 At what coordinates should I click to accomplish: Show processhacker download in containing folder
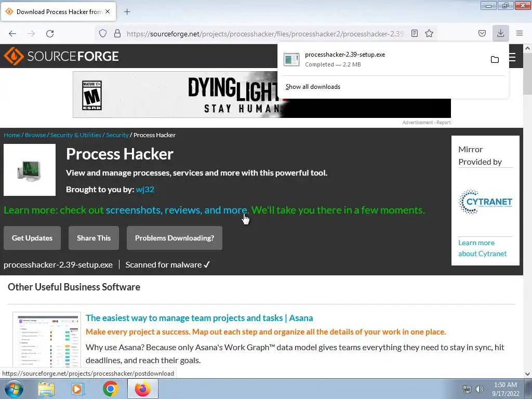point(495,59)
